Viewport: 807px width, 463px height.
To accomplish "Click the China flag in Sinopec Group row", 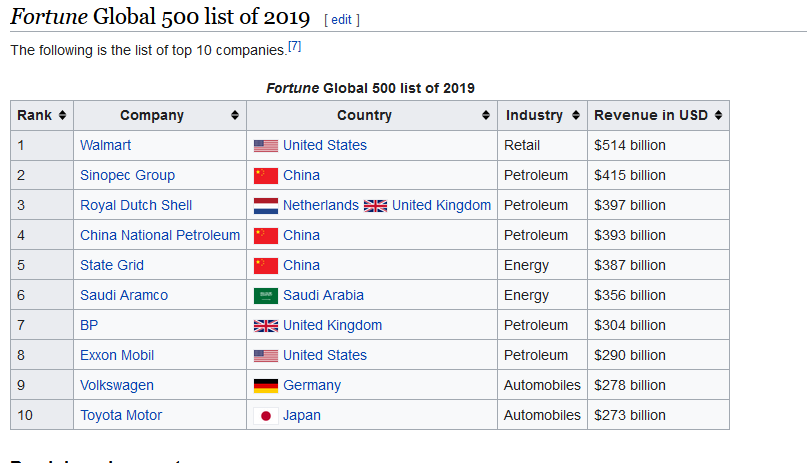I will [266, 176].
